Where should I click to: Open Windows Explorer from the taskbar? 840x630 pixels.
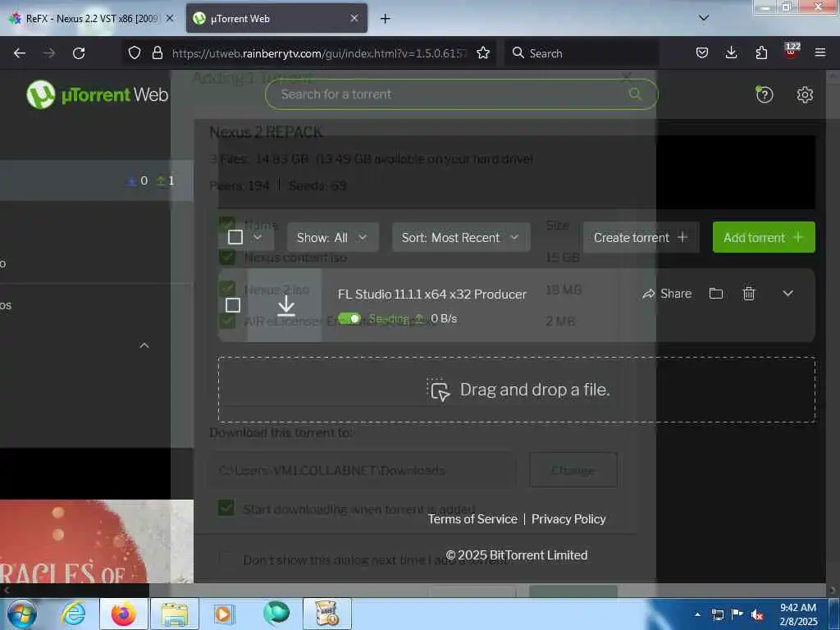[175, 614]
